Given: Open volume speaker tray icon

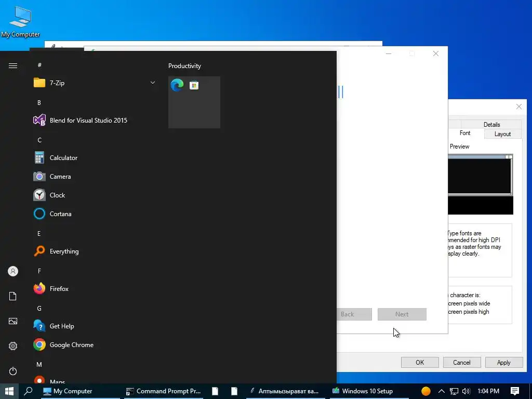Looking at the screenshot, I should click(x=466, y=391).
